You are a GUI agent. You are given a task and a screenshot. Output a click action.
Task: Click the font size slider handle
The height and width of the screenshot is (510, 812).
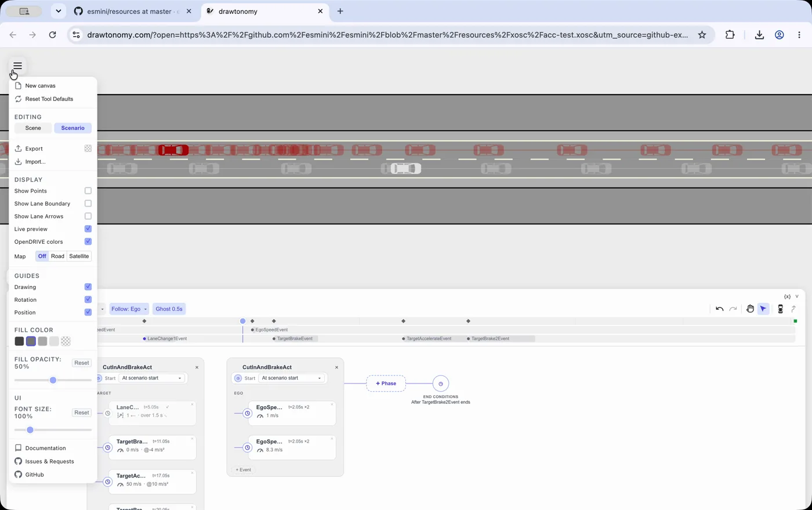(30, 431)
